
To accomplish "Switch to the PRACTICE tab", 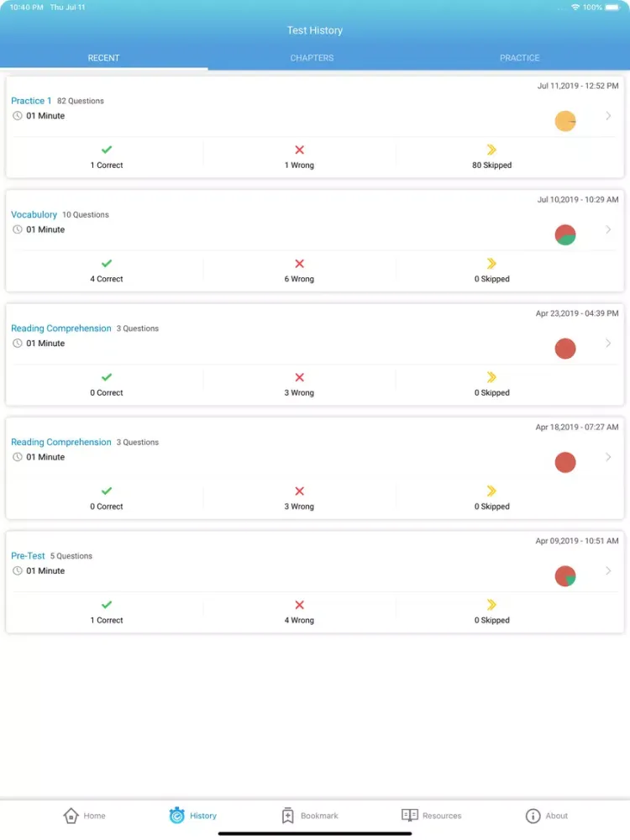I will (519, 58).
